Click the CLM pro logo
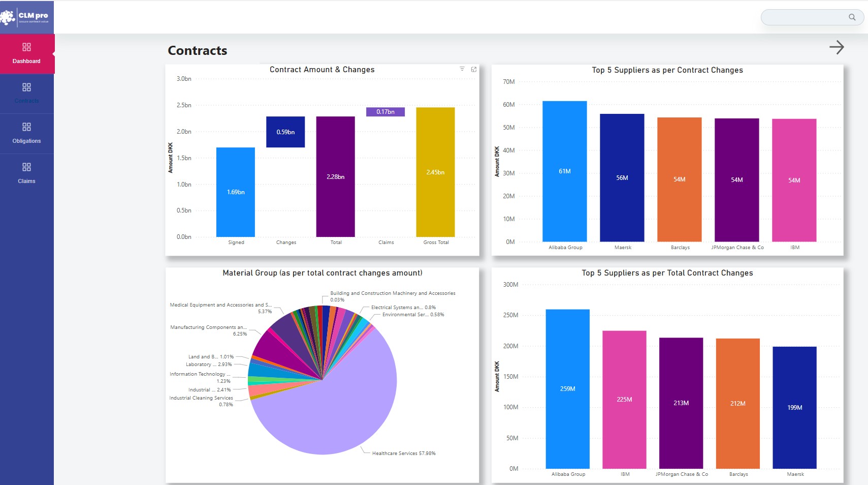868x485 pixels. (x=26, y=17)
